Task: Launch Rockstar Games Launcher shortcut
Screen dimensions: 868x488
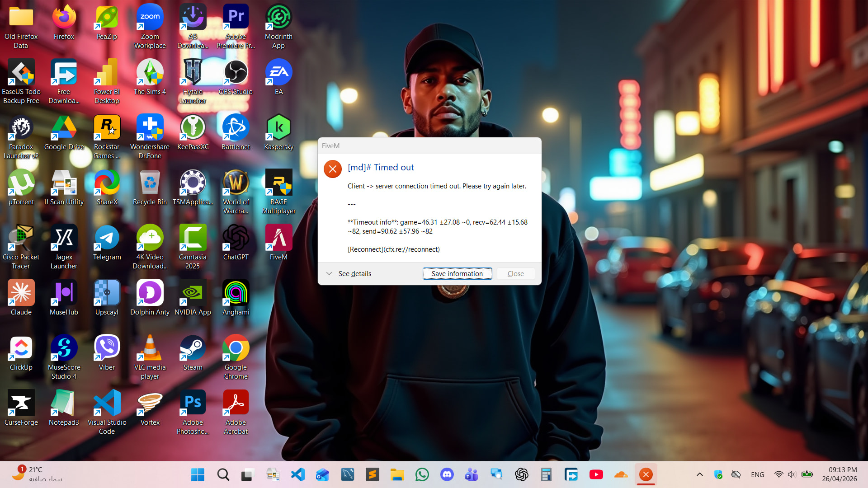Action: point(107,136)
